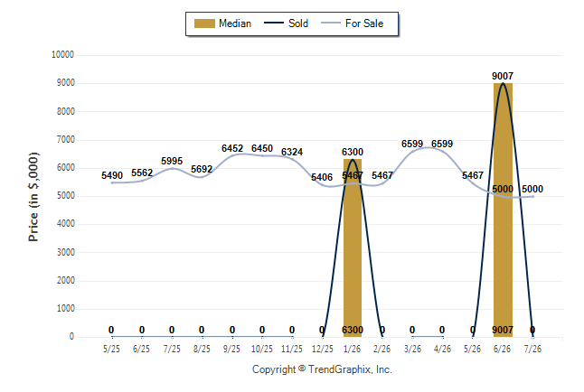Select the 6/26 median bar

point(503,210)
